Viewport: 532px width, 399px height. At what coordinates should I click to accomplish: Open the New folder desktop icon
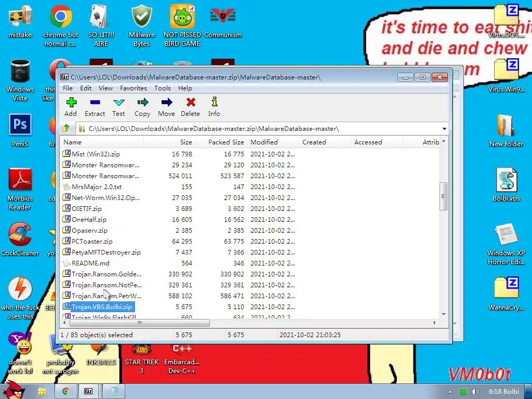[x=506, y=130]
